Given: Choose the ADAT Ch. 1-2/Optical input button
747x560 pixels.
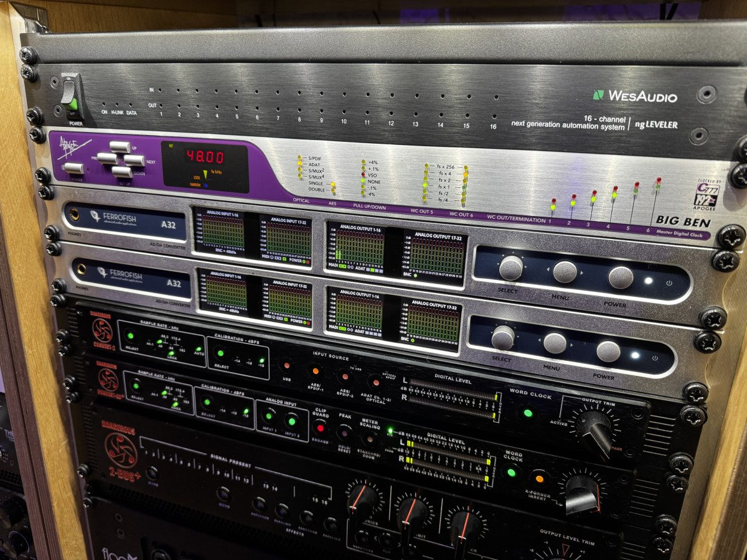Looking at the screenshot, I should coord(375,381).
